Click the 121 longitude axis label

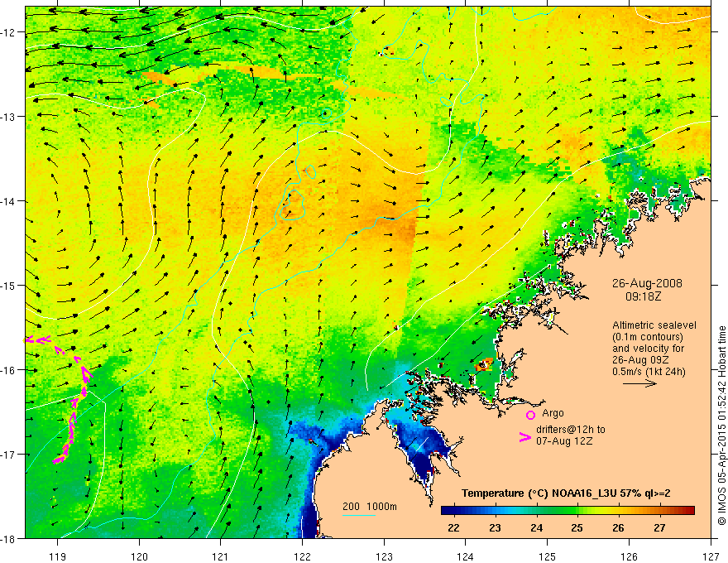(x=221, y=556)
